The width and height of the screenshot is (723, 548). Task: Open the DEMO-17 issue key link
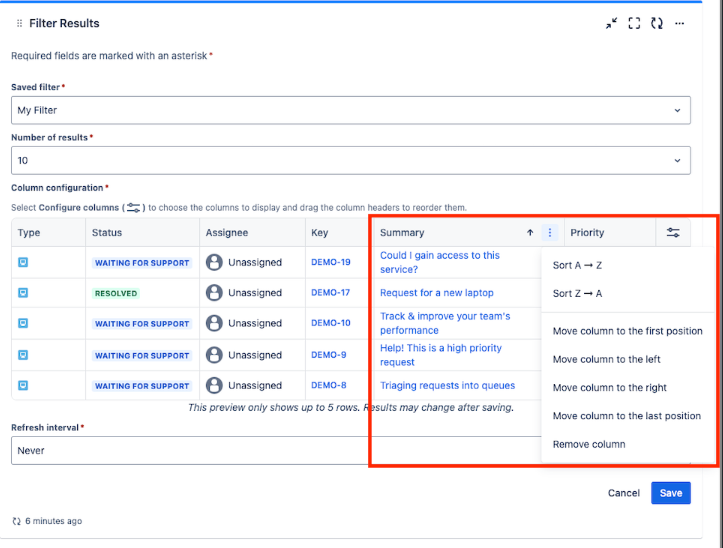click(x=331, y=292)
